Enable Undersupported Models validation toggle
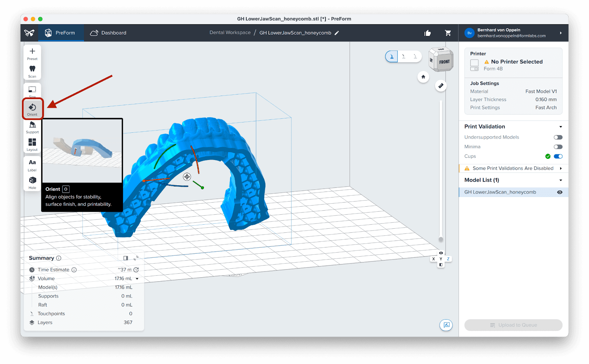589x364 pixels. [x=558, y=137]
